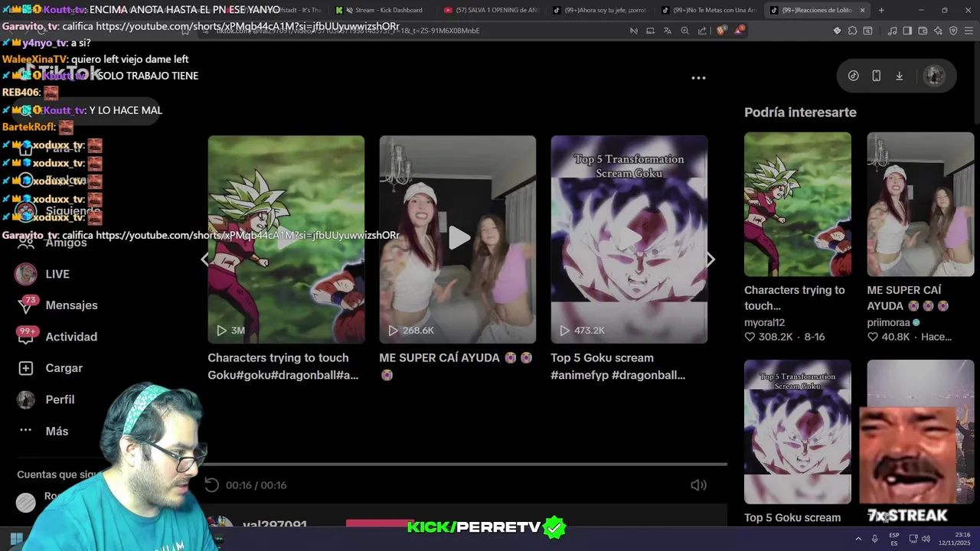Open the browser hamburger menu
Image resolution: width=980 pixels, height=551 pixels.
(969, 31)
